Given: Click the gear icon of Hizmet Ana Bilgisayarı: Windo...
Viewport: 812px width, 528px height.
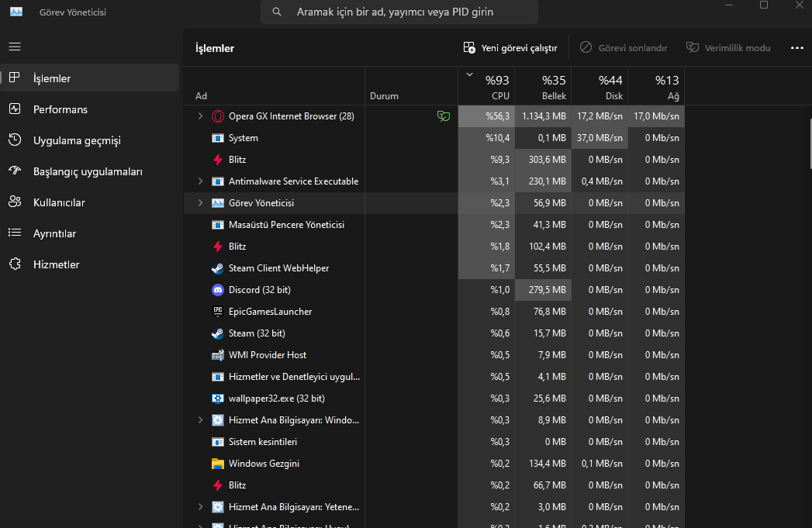Looking at the screenshot, I should pos(218,420).
